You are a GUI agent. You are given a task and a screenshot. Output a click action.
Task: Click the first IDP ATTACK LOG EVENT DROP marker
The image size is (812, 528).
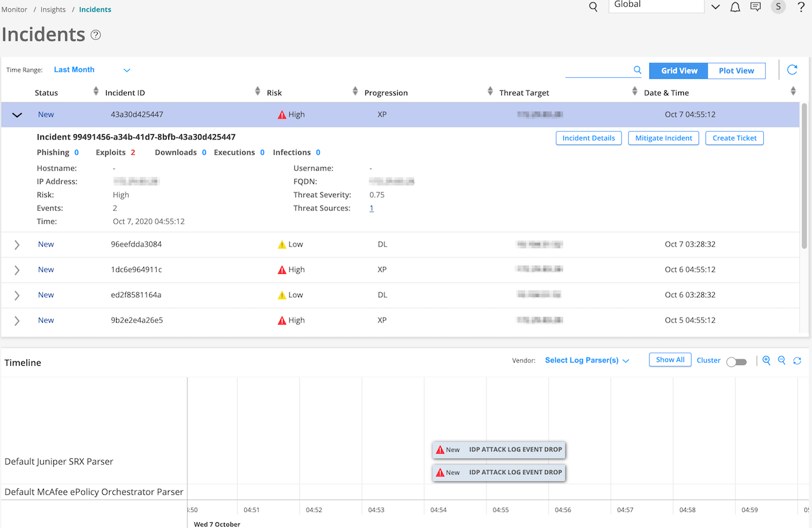pyautogui.click(x=499, y=450)
